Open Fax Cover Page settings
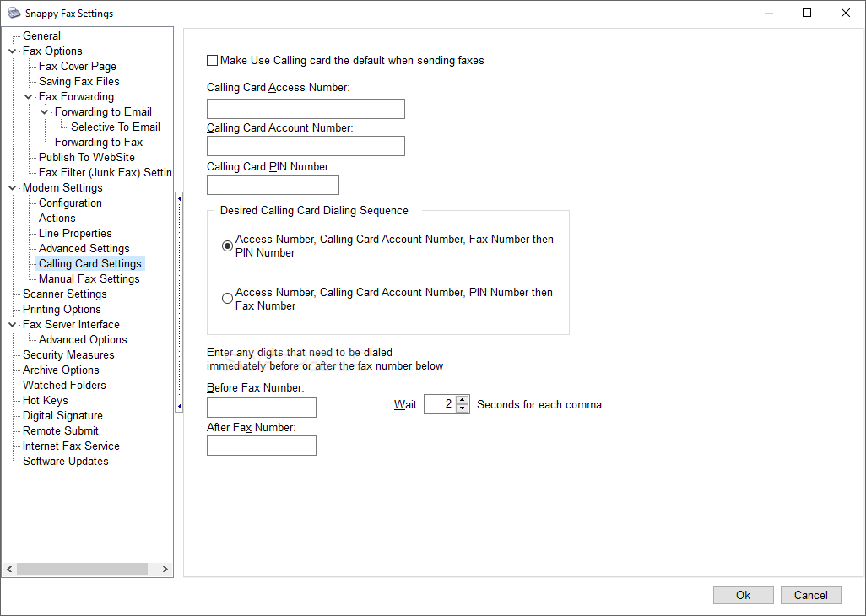The width and height of the screenshot is (866, 616). click(78, 66)
